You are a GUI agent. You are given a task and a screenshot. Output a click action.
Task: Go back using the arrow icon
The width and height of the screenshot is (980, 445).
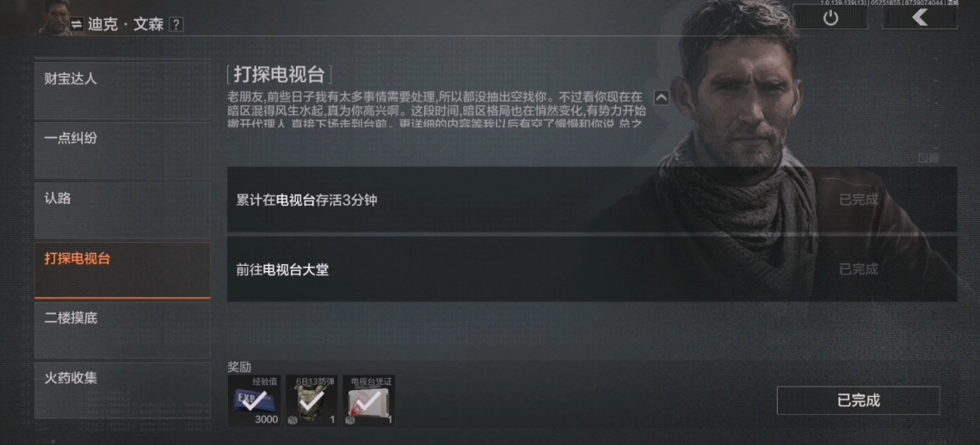pos(920,18)
